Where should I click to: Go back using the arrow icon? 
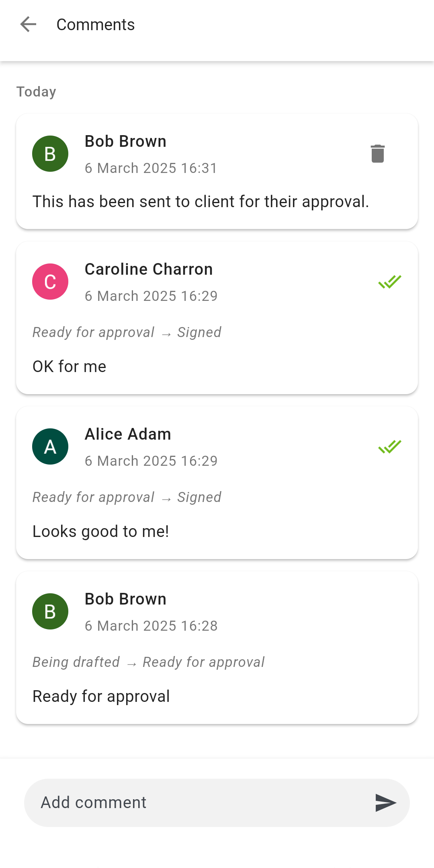tap(28, 25)
